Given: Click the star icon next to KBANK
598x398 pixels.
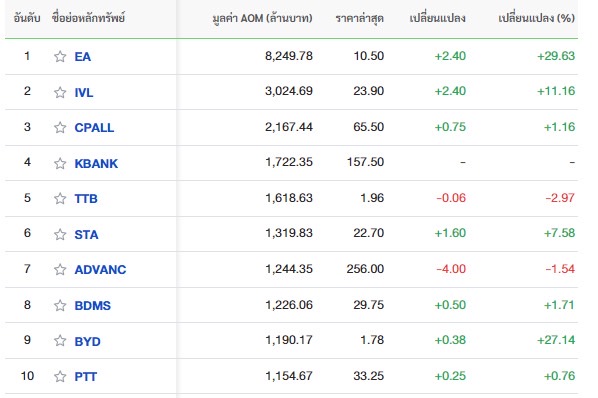Looking at the screenshot, I should coord(60,163).
